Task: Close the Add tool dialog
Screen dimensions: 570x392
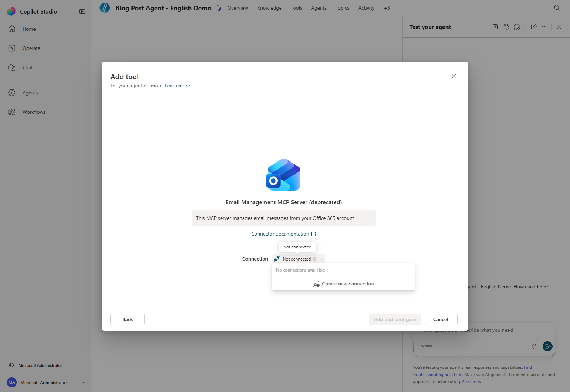Action: [x=454, y=76]
